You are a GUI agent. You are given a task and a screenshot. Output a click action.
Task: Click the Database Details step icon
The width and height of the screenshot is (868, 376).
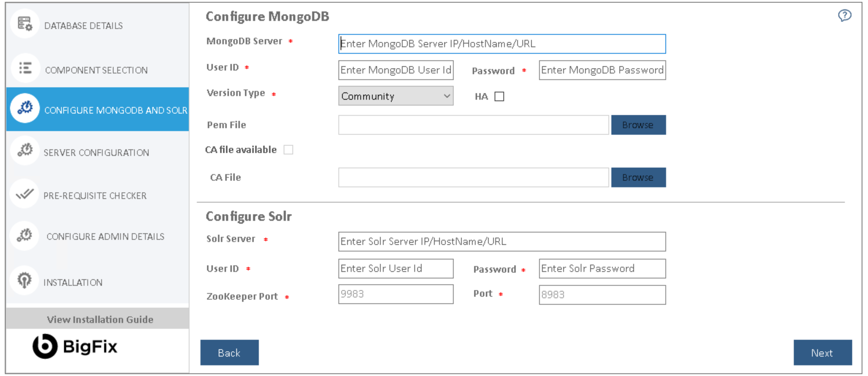25,24
